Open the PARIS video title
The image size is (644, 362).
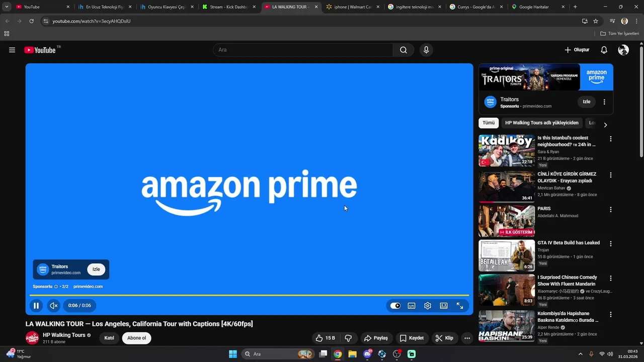(x=544, y=209)
